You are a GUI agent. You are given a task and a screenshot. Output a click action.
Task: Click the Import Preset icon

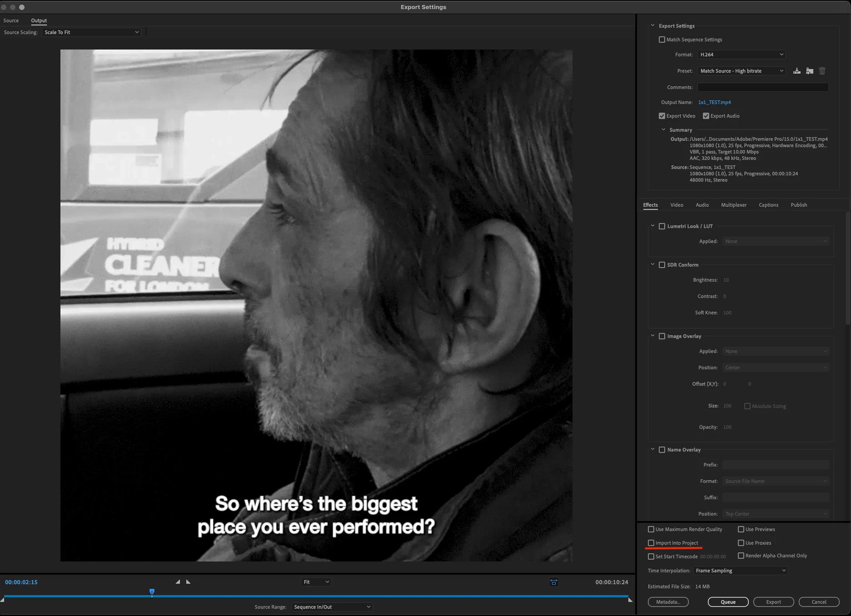pyautogui.click(x=809, y=71)
